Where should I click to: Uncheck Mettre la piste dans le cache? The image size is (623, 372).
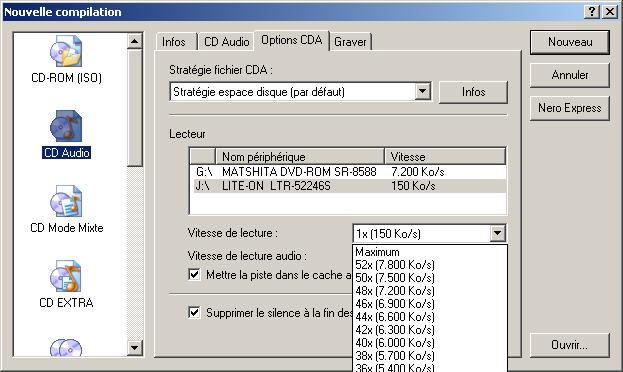coord(194,275)
